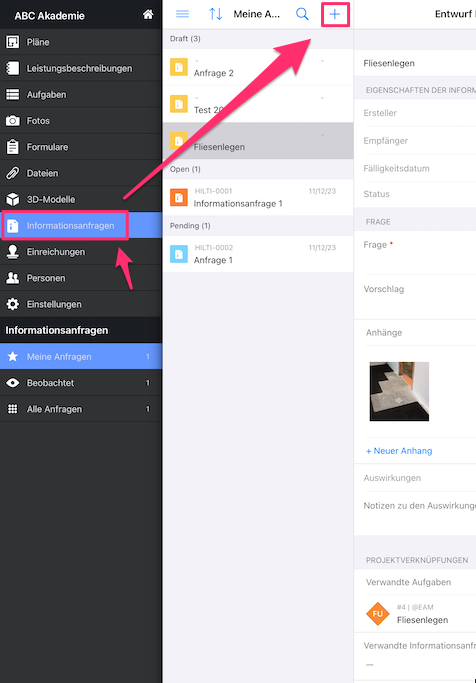Screen dimensions: 476x683
Task: Open Dateien in the sidebar
Action: [81, 173]
